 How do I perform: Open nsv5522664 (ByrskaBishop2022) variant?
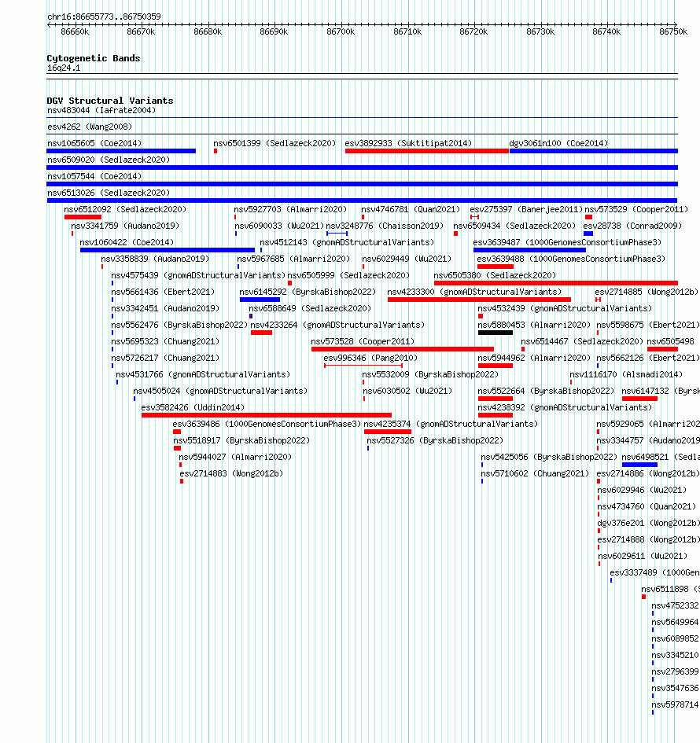[x=546, y=392]
